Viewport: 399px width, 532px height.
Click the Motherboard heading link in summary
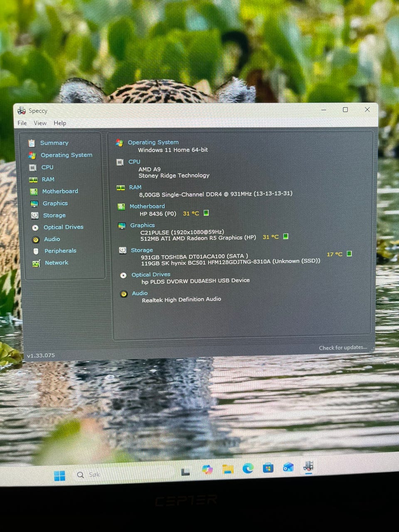click(147, 206)
